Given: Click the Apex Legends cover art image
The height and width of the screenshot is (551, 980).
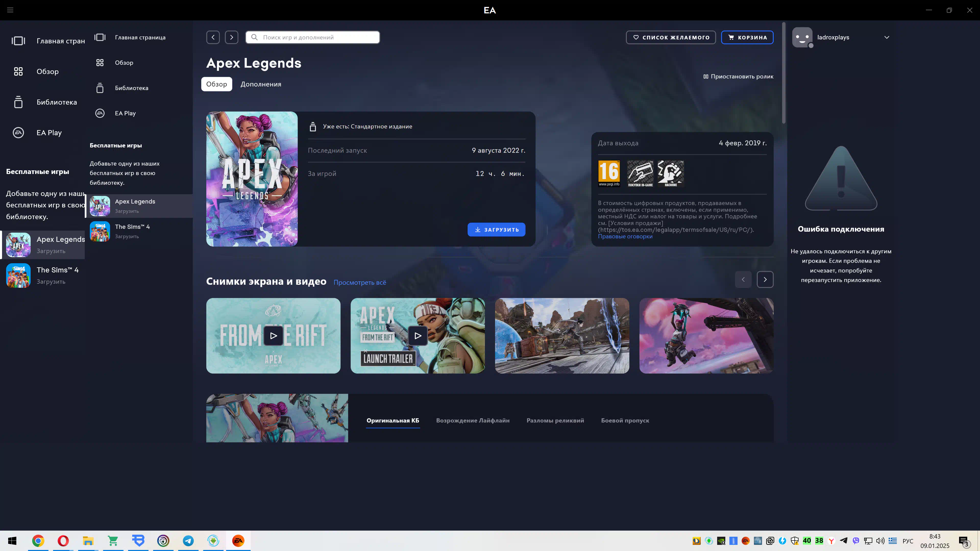Looking at the screenshot, I should 252,179.
